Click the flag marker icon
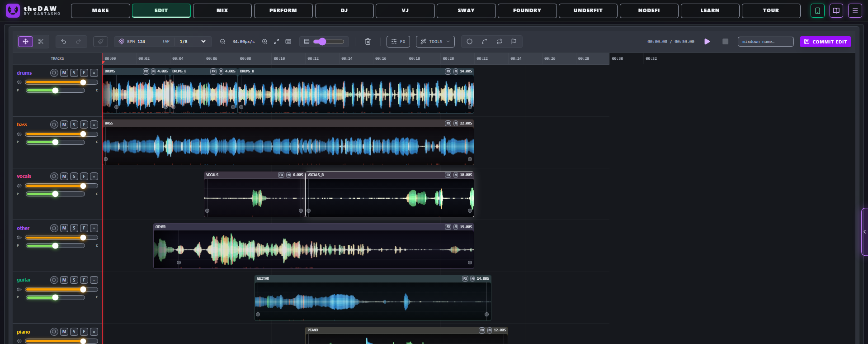The height and width of the screenshot is (344, 868). click(x=514, y=42)
